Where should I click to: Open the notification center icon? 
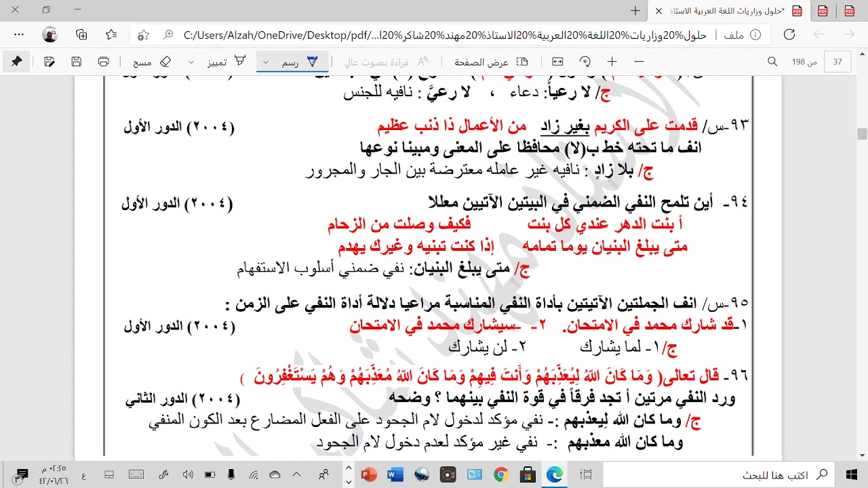click(x=21, y=474)
